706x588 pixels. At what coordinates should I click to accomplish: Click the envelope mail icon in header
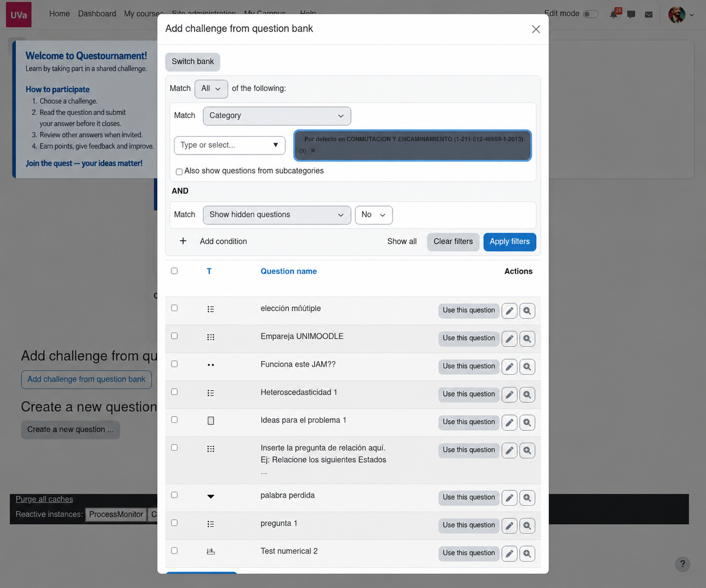pos(649,14)
